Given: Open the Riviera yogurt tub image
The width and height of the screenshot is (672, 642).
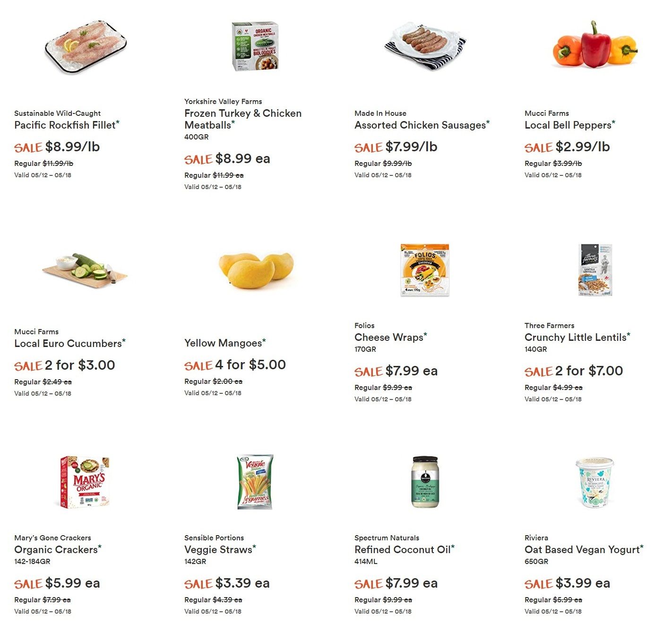Looking at the screenshot, I should pos(594,482).
